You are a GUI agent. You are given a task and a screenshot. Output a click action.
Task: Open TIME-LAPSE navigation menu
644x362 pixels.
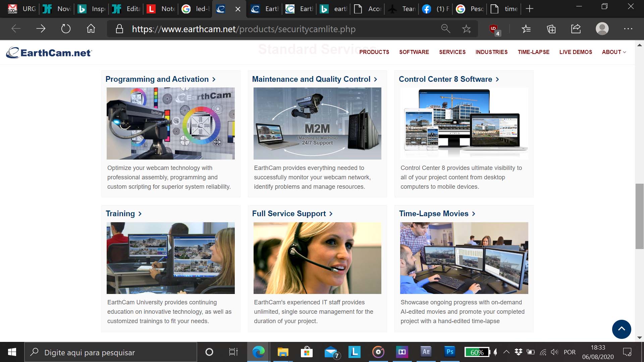(x=533, y=52)
